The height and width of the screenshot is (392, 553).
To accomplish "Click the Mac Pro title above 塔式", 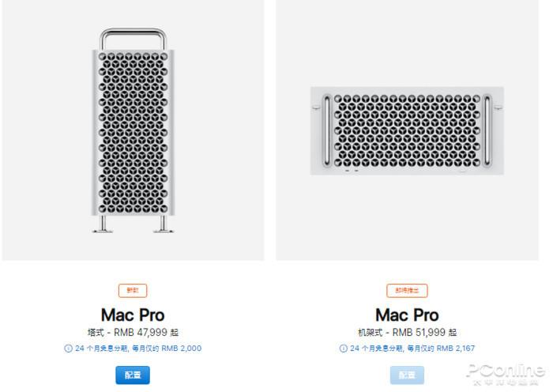I will tap(133, 315).
